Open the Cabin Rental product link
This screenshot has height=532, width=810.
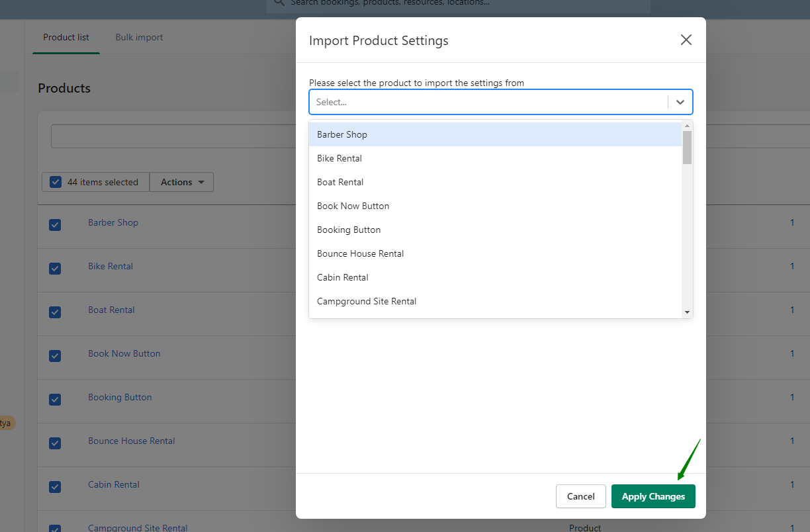coord(114,484)
